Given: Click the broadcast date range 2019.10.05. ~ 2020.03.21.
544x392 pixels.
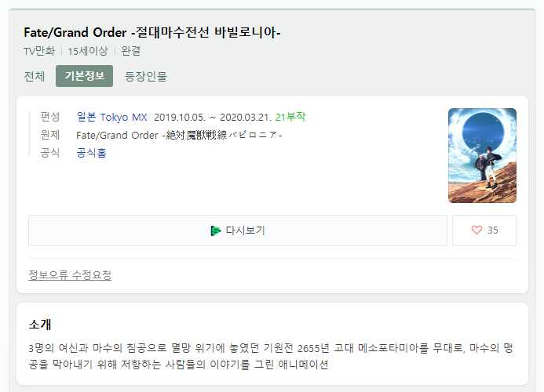Looking at the screenshot, I should (213, 117).
